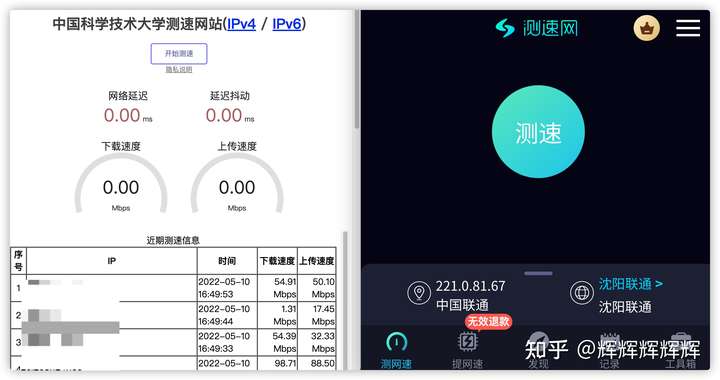Click the 16:49:53 time cell in row 1

[x=227, y=288]
